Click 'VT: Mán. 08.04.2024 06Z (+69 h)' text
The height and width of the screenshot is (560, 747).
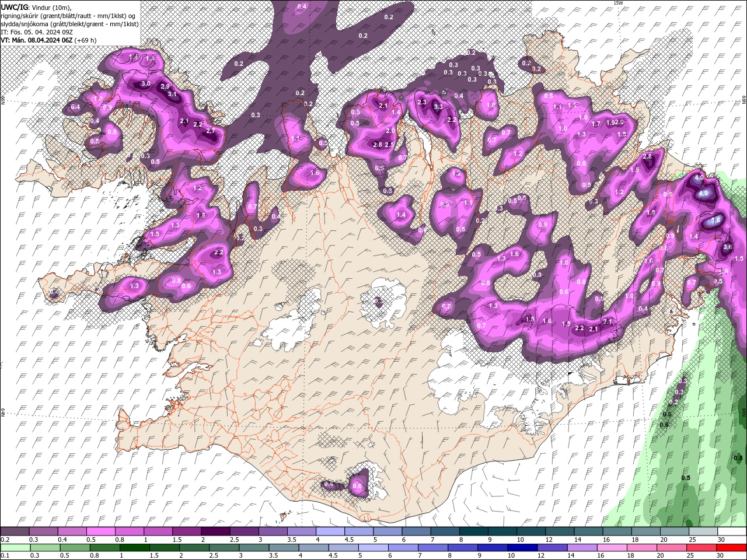(x=48, y=40)
